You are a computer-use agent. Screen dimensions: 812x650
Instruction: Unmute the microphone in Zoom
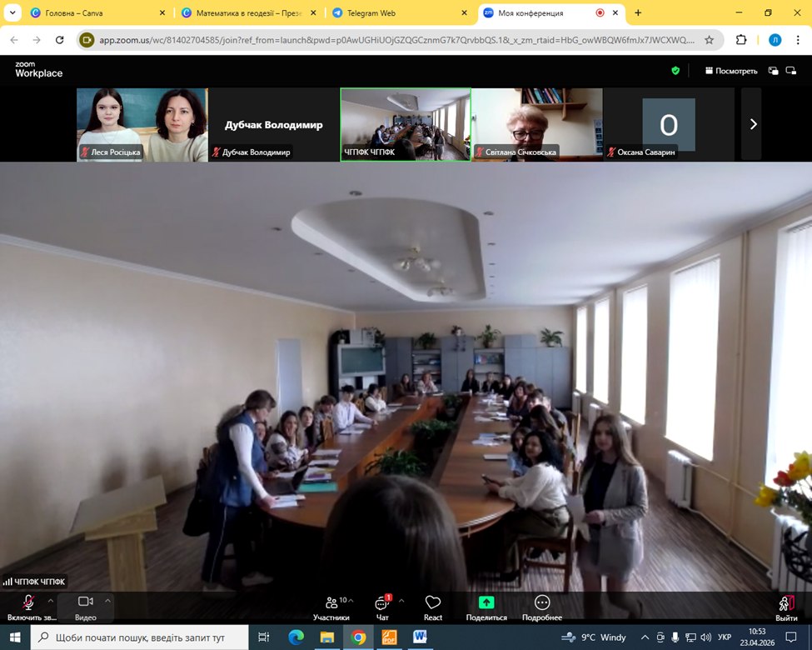pyautogui.click(x=28, y=606)
